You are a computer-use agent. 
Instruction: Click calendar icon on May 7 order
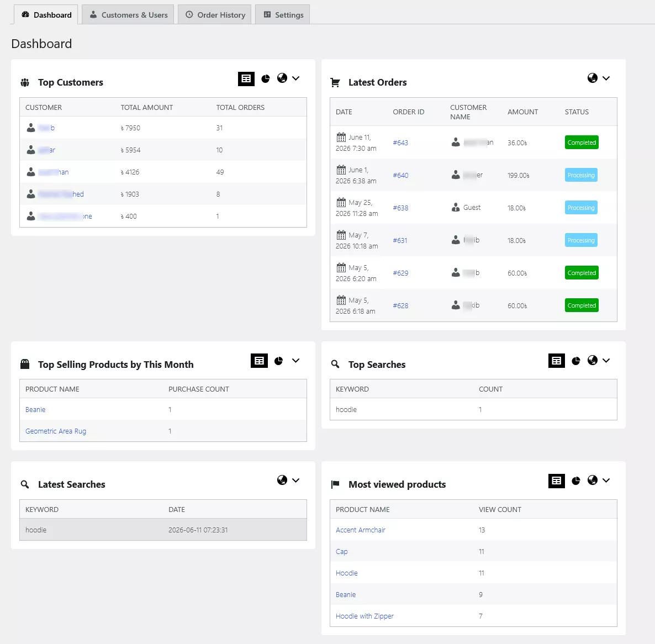pos(341,235)
